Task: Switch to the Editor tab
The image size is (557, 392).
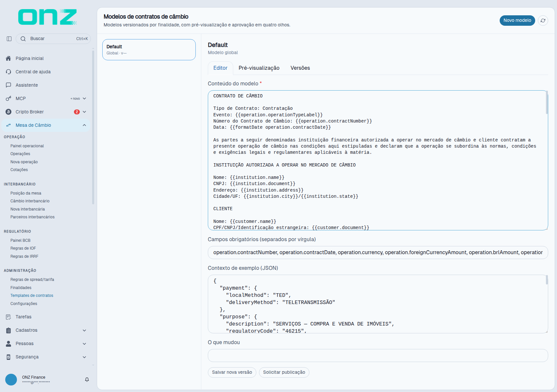Action: click(220, 68)
